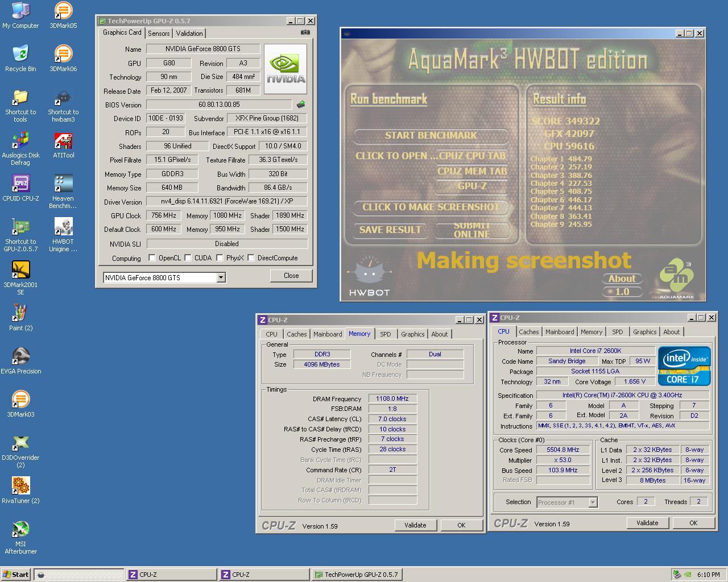The width and height of the screenshot is (728, 582).
Task: Open Mainboard tab in Memory CPU-Z window
Action: [328, 334]
